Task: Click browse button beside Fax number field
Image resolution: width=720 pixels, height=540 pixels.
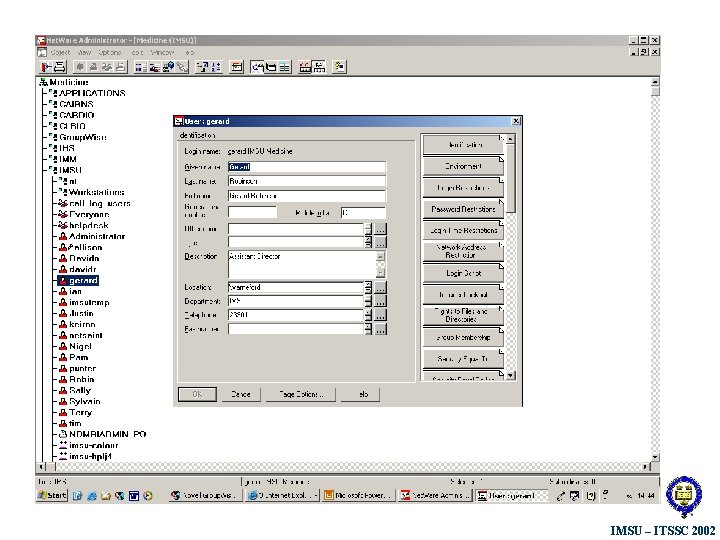Action: click(x=381, y=329)
